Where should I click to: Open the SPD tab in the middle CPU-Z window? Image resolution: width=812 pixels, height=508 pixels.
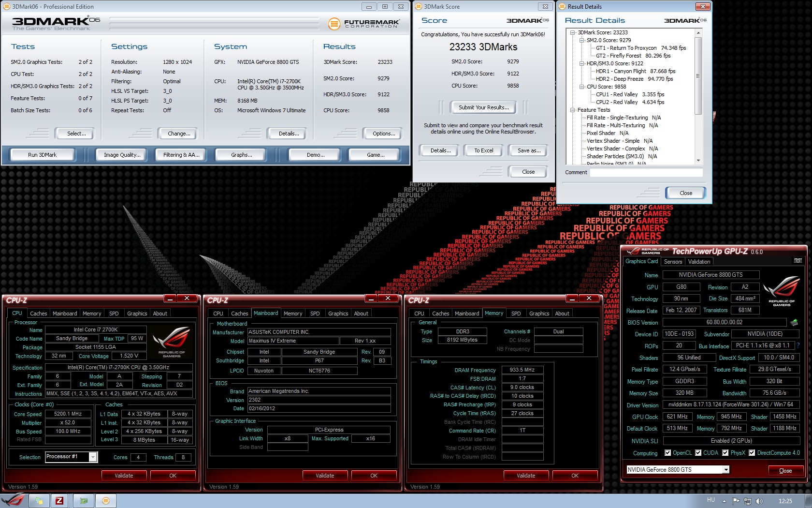pos(315,314)
